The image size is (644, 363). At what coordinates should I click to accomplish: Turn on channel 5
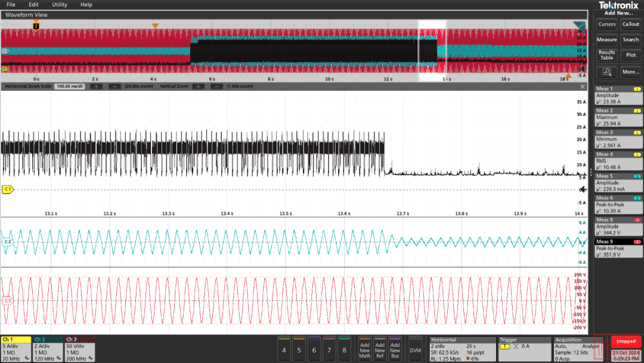click(x=299, y=349)
